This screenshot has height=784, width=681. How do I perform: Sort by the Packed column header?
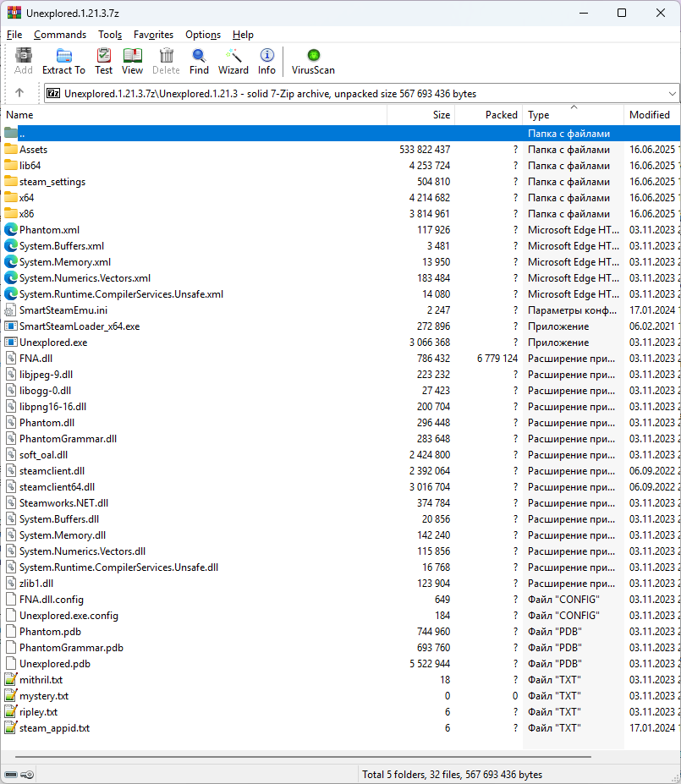tap(488, 114)
